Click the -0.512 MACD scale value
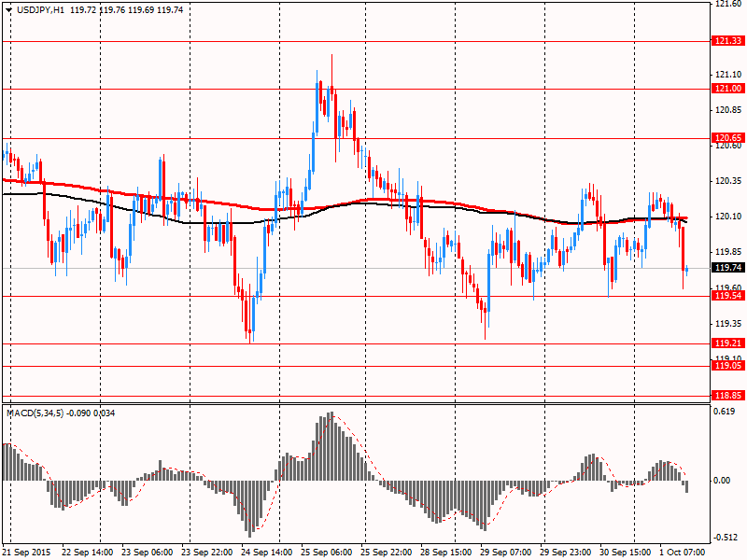 click(726, 537)
